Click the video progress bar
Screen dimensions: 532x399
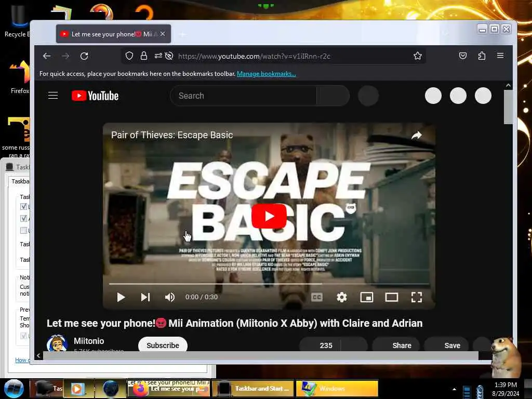pyautogui.click(x=269, y=283)
